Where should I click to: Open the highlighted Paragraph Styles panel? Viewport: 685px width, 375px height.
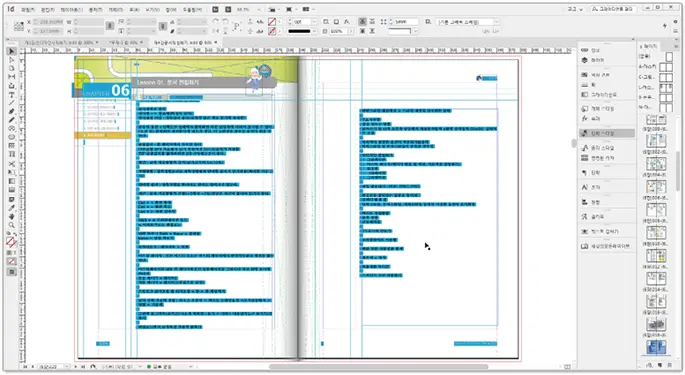click(x=607, y=133)
